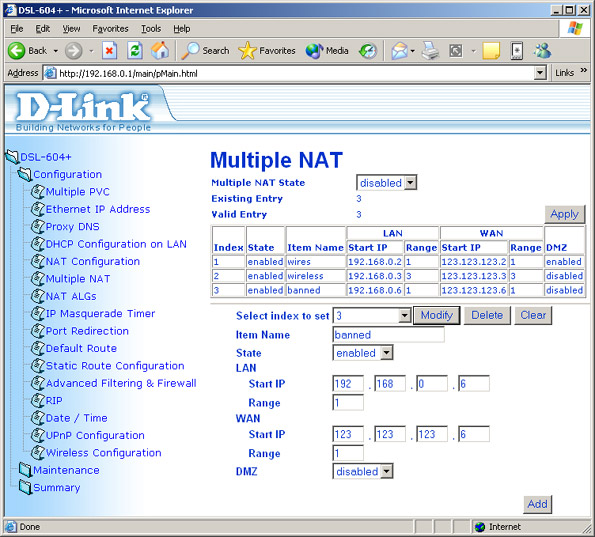Click the icon beside Multiple PVC
This screenshot has height=537, width=595.
pyautogui.click(x=38, y=192)
